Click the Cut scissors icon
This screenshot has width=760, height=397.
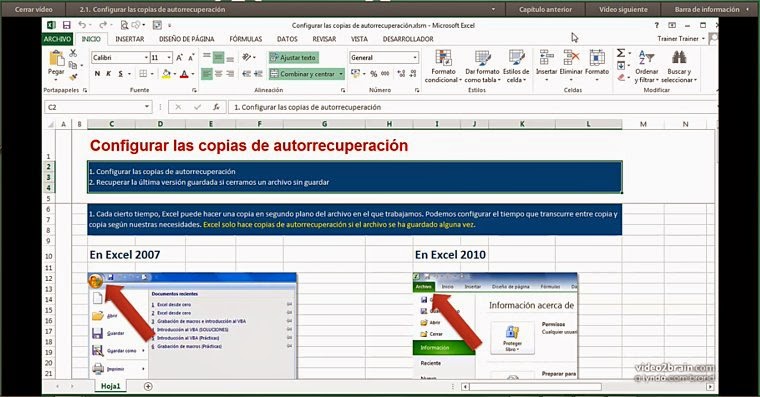[73, 53]
